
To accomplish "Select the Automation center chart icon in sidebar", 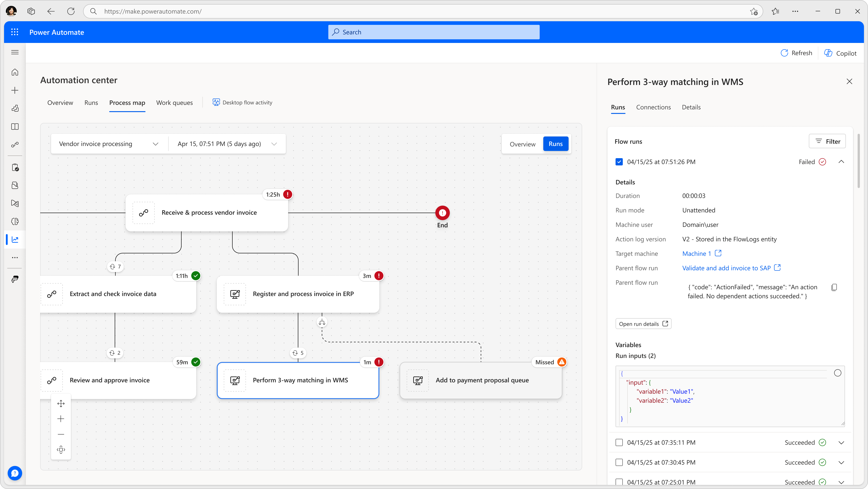I will (x=15, y=240).
